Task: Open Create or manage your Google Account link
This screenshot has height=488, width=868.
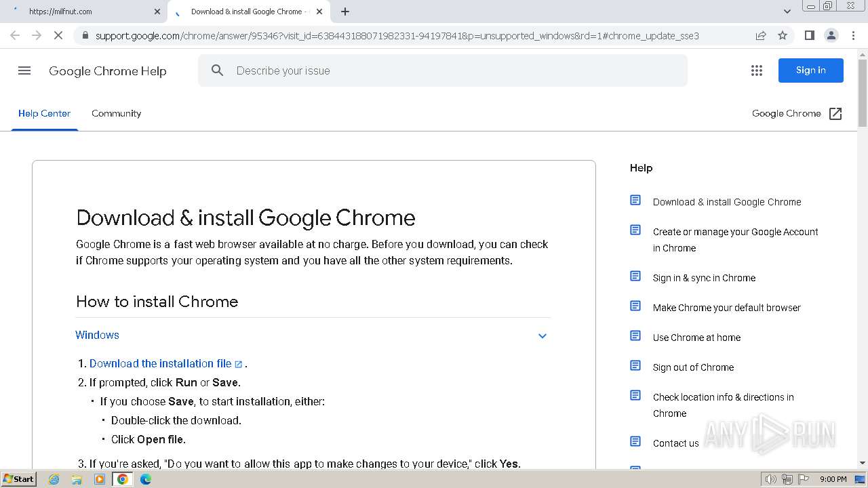Action: (736, 240)
